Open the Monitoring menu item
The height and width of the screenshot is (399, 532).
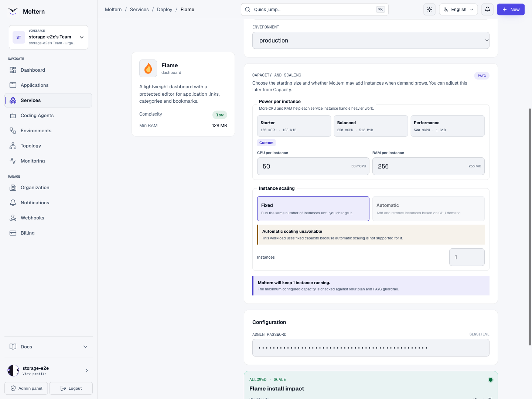[x=48, y=161]
